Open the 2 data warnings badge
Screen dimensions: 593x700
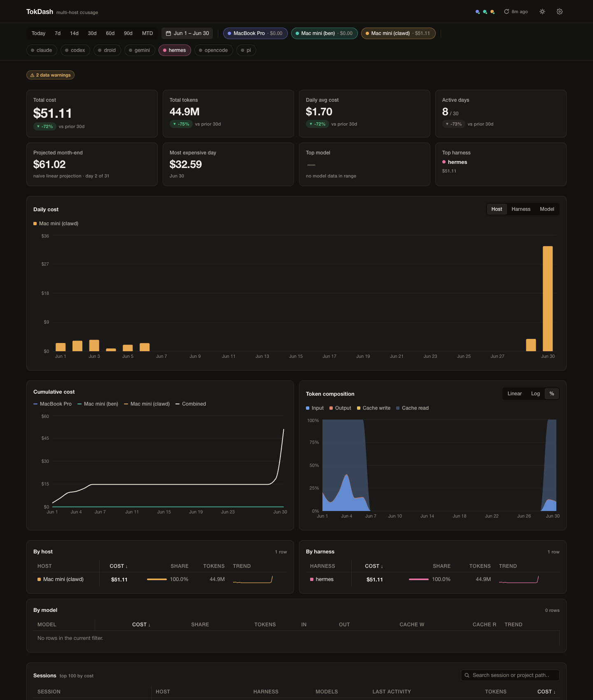pyautogui.click(x=50, y=75)
